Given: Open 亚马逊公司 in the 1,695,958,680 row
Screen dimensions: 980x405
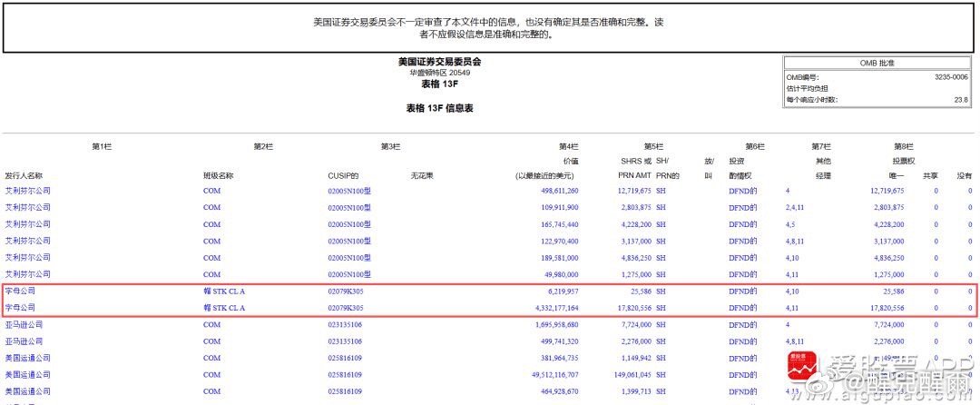Looking at the screenshot, I should [24, 325].
